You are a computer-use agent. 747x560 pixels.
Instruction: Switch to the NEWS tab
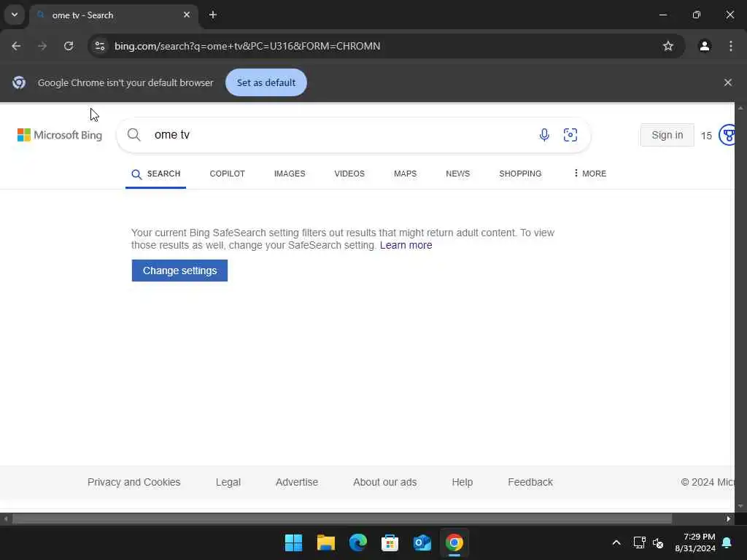[458, 174]
